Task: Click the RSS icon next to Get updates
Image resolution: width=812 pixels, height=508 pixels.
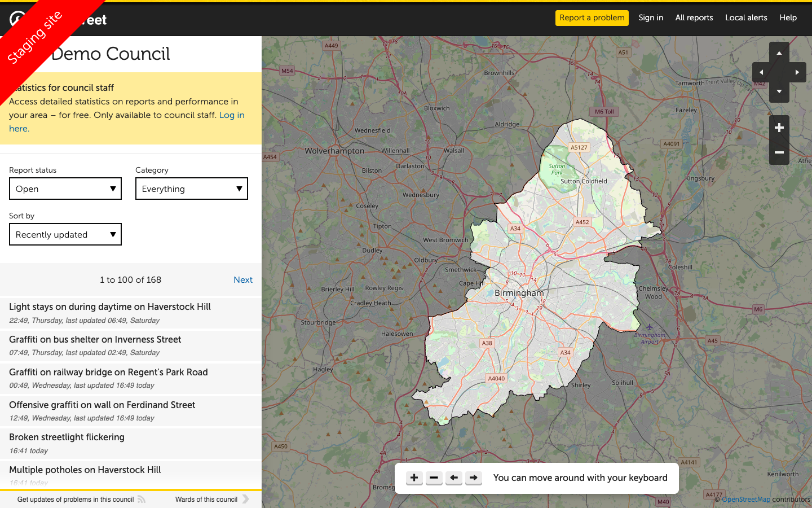Action: [140, 499]
